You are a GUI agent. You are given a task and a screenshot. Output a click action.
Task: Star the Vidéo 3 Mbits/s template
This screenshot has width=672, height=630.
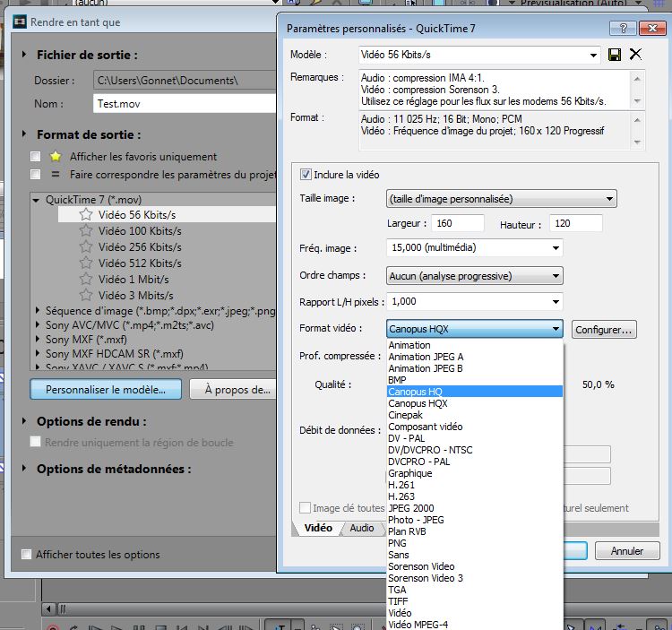coord(86,296)
